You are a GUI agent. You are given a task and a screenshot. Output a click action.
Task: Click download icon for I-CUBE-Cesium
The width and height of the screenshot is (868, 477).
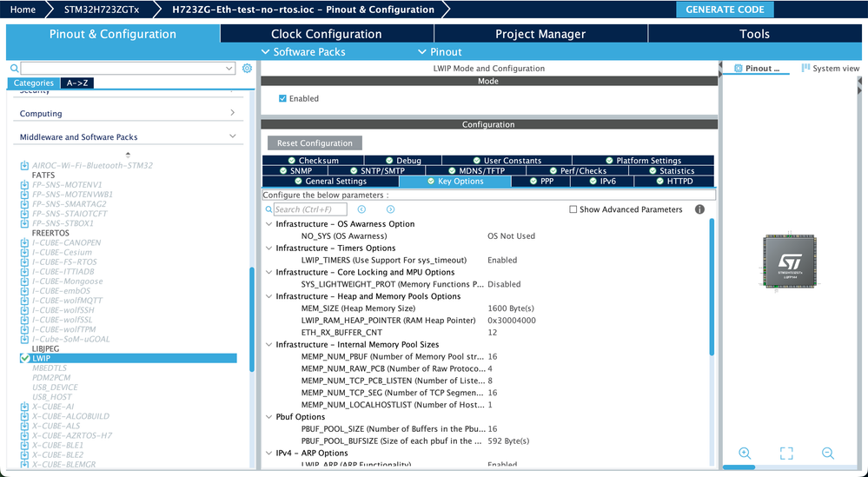pos(24,252)
